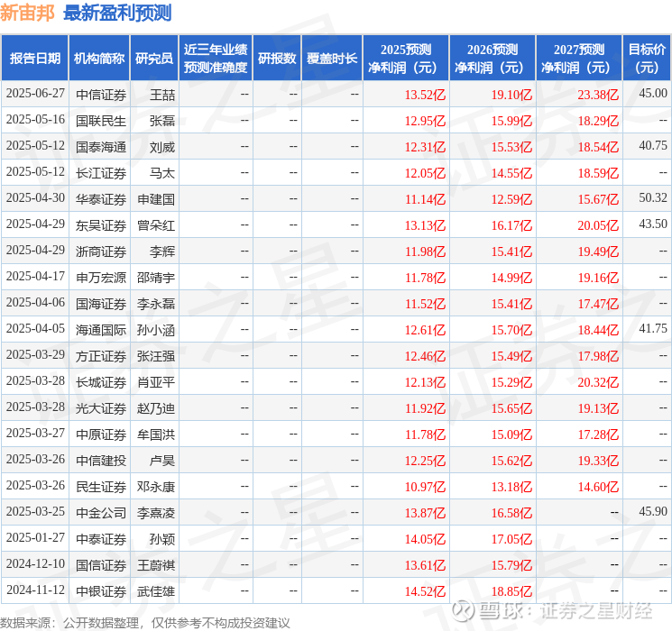Click target price 41.75

[653, 328]
